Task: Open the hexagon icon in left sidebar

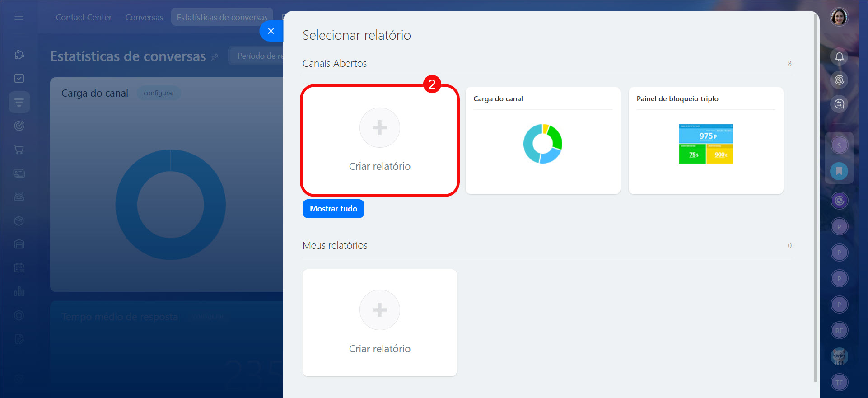Action: coord(19,315)
